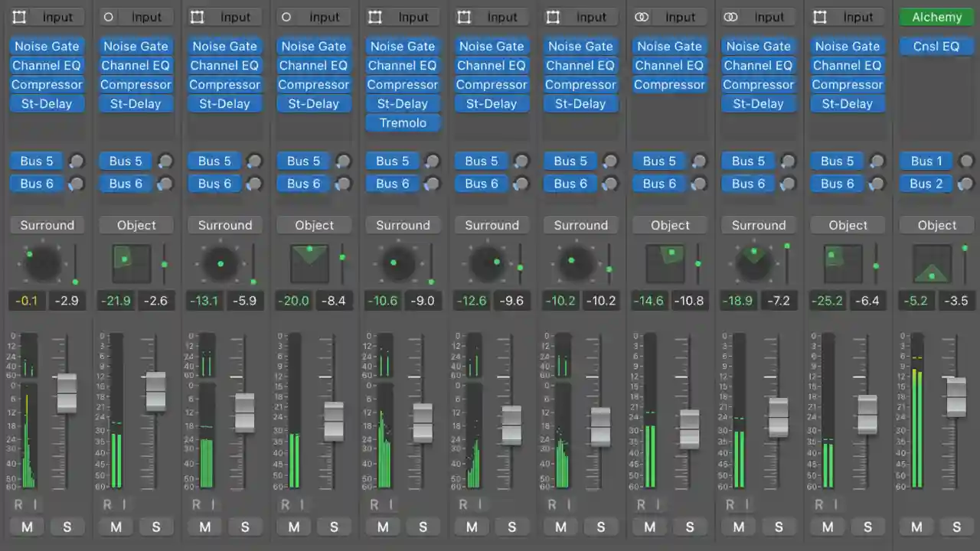Solo the fifth channel strip
The width and height of the screenshot is (980, 551).
coord(423,527)
